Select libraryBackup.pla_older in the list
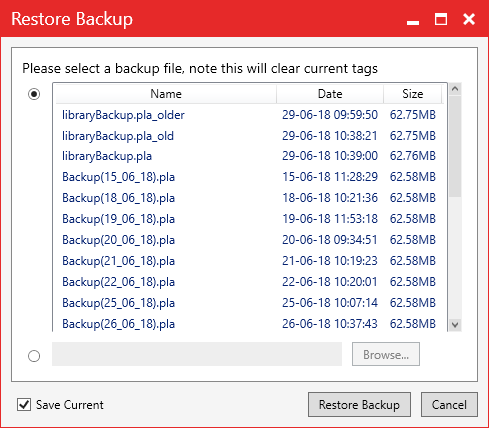This screenshot has height=428, width=489. point(249,115)
